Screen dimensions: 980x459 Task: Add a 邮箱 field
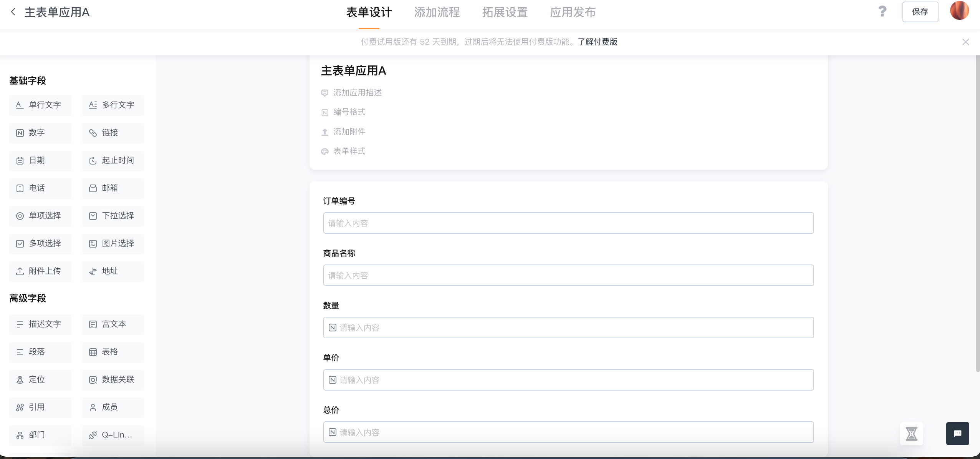click(x=113, y=188)
